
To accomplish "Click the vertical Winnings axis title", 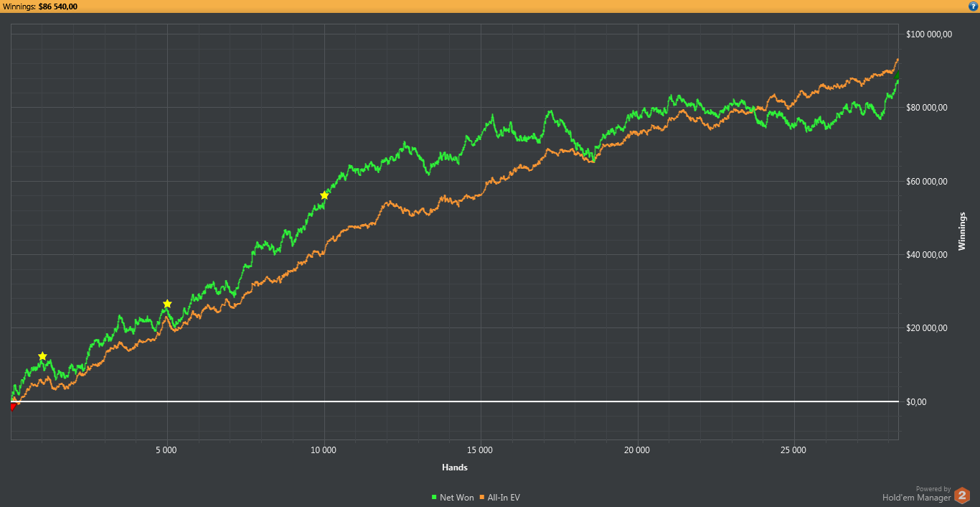I will point(962,232).
